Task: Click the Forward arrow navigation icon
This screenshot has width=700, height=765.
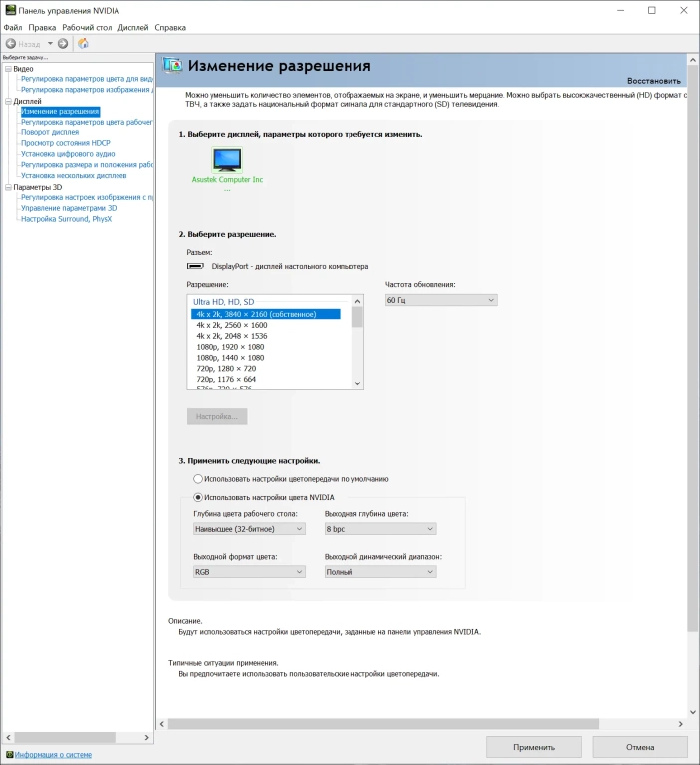Action: (63, 44)
